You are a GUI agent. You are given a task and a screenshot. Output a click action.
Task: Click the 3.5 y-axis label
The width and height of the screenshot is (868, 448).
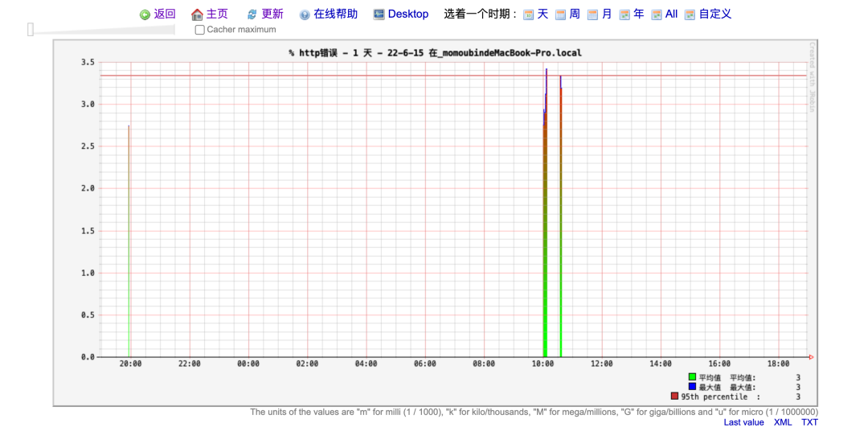88,62
